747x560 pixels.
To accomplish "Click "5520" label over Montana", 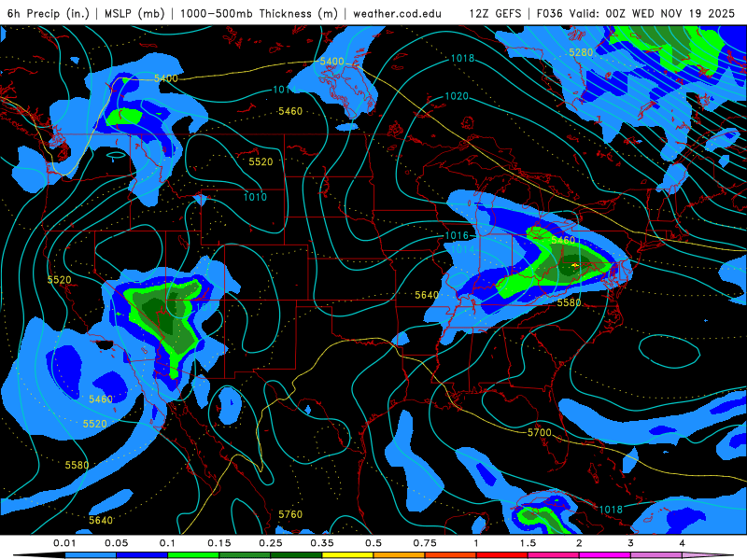I will pos(261,161).
